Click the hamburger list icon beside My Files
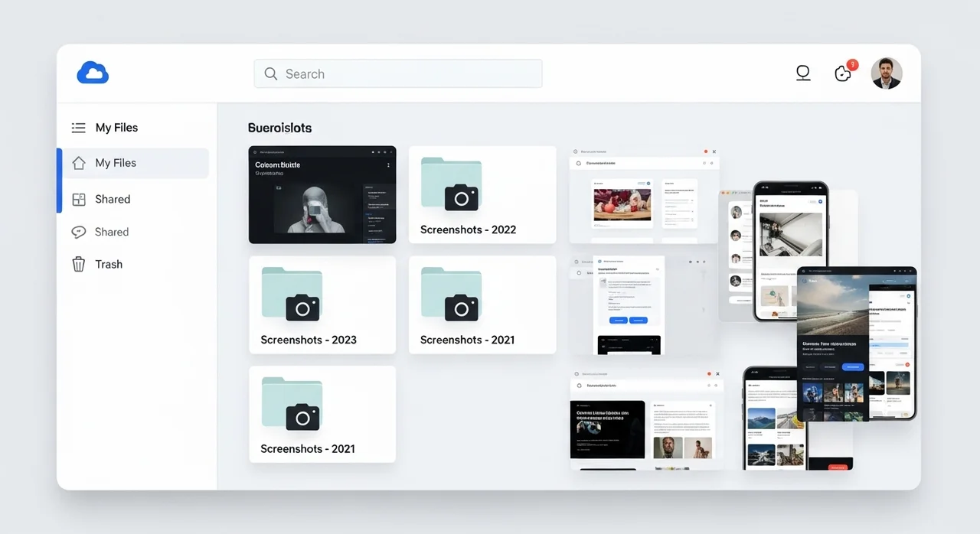The width and height of the screenshot is (980, 534). (x=78, y=128)
